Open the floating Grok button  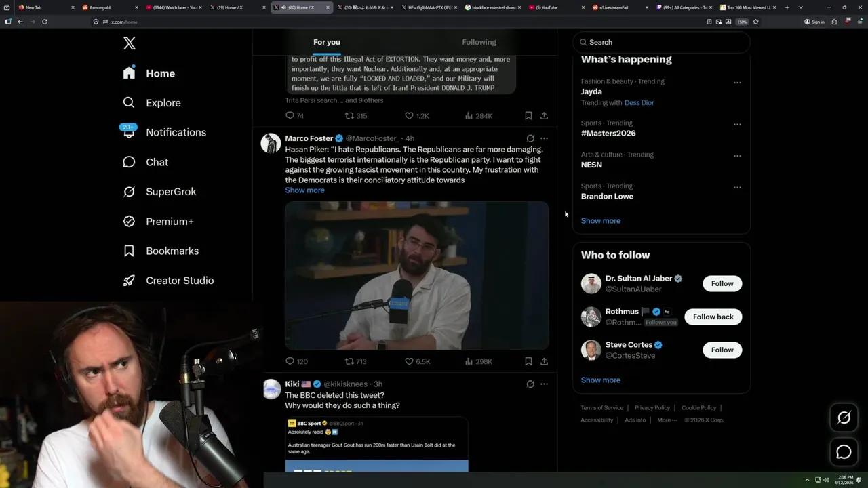(x=844, y=418)
